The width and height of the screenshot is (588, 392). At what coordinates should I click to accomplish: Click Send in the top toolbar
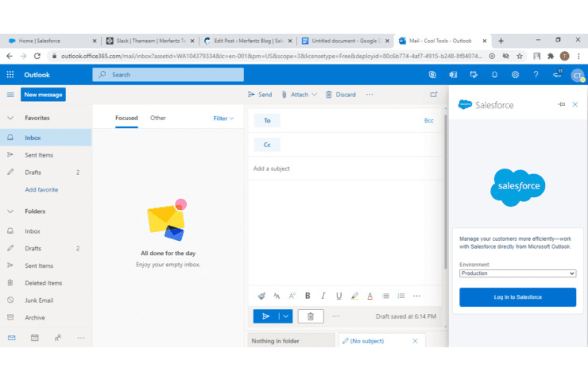260,95
